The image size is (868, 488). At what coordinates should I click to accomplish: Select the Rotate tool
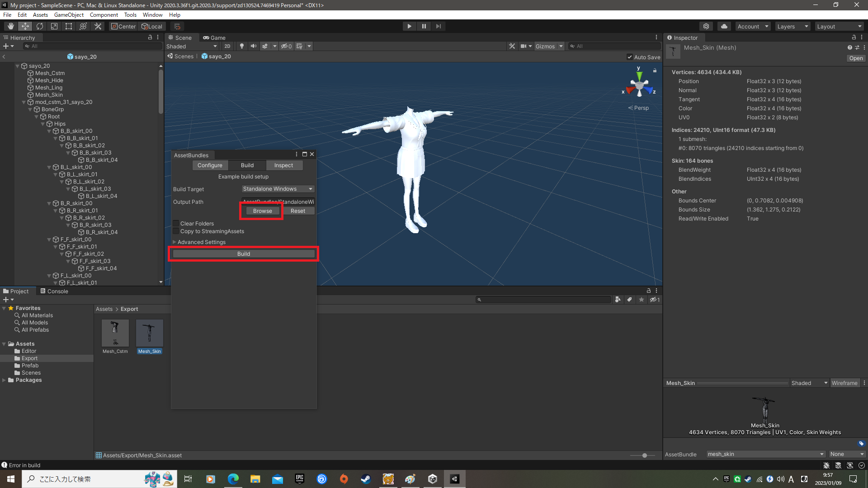(40, 26)
